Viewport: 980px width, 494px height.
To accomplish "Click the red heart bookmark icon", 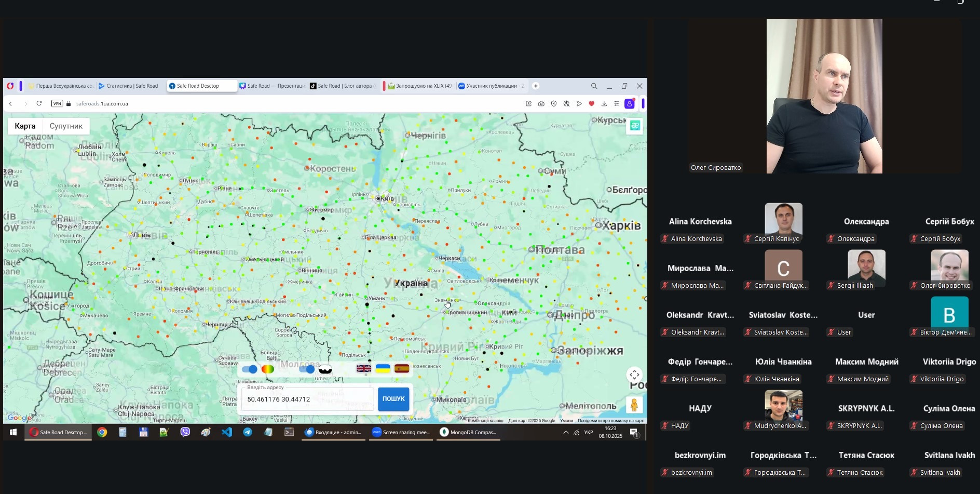I will pyautogui.click(x=591, y=104).
